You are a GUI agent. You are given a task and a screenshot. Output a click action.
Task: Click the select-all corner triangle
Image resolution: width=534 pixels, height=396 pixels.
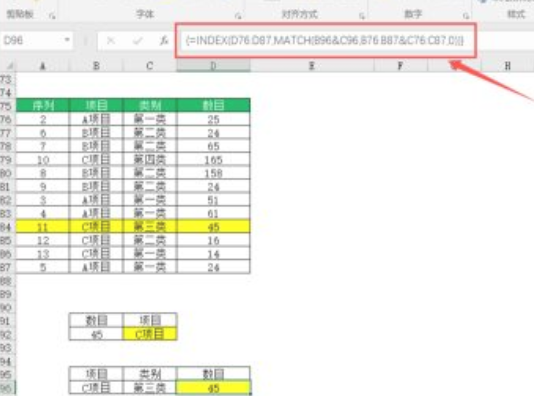pyautogui.click(x=10, y=66)
